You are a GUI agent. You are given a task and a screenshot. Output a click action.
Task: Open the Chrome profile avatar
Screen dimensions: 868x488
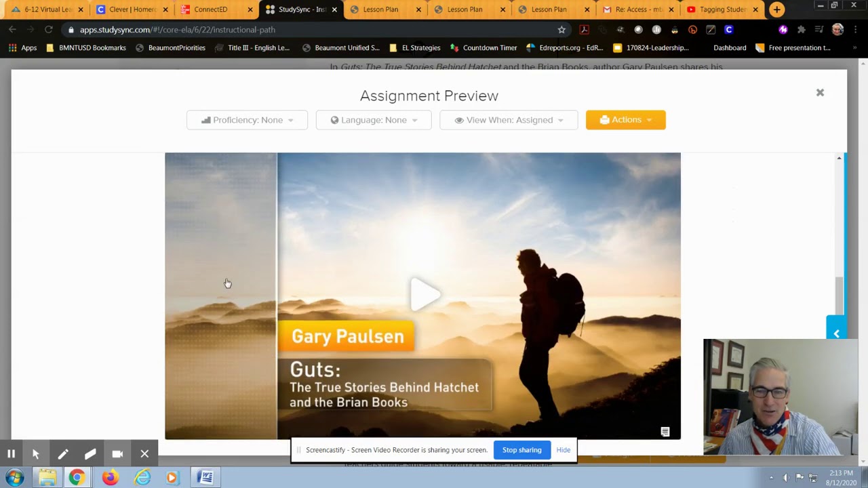[x=837, y=30]
